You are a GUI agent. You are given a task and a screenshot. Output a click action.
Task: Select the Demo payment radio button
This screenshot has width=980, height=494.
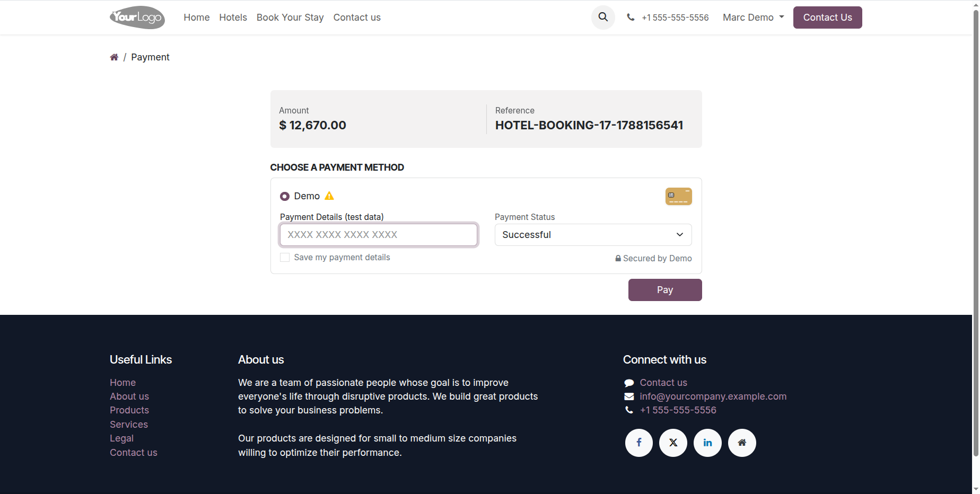click(x=285, y=196)
